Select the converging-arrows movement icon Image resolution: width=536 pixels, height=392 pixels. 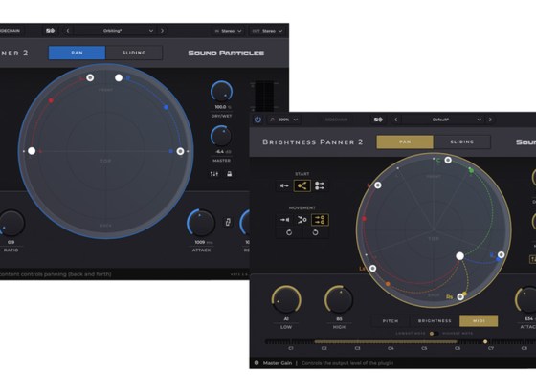click(302, 220)
